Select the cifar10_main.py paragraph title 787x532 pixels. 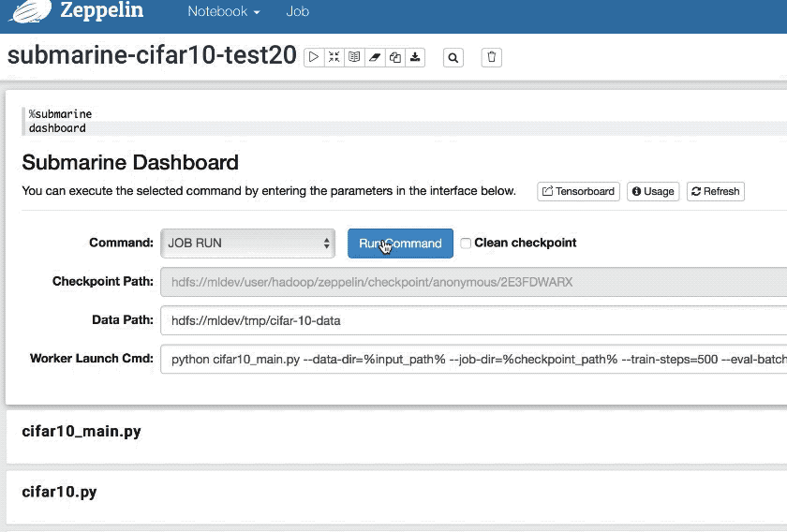coord(82,432)
